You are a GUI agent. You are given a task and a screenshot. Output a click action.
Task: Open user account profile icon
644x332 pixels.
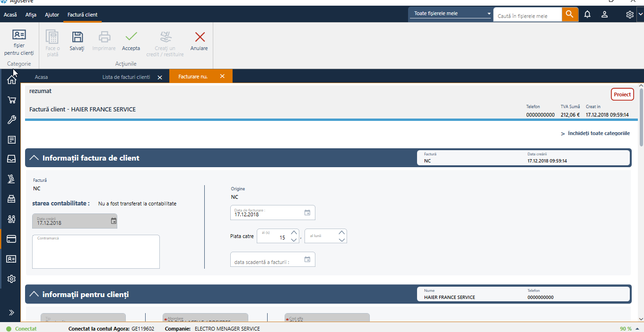coord(604,15)
